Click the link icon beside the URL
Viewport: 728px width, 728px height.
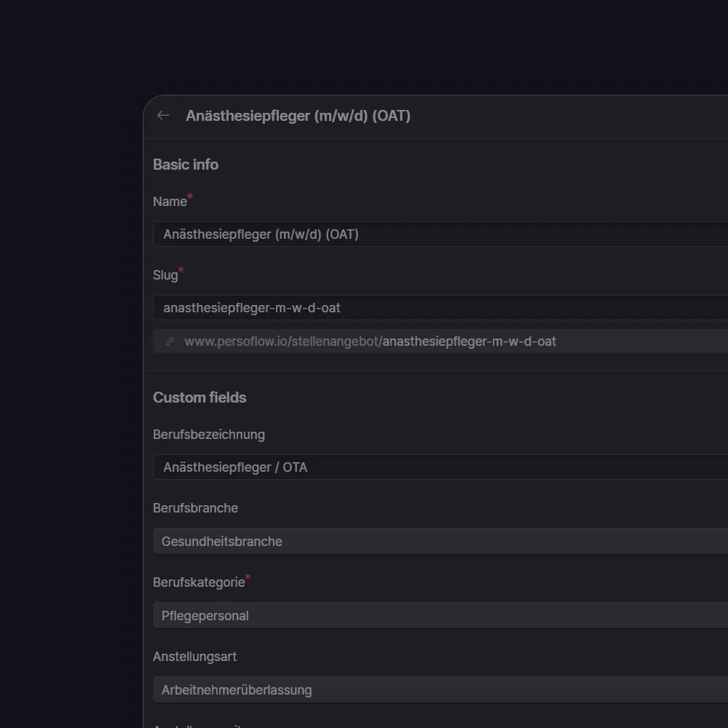[x=170, y=341]
